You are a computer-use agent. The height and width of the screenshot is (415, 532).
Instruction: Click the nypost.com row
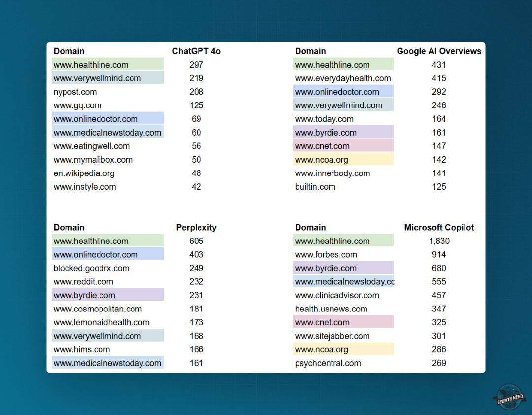[75, 92]
